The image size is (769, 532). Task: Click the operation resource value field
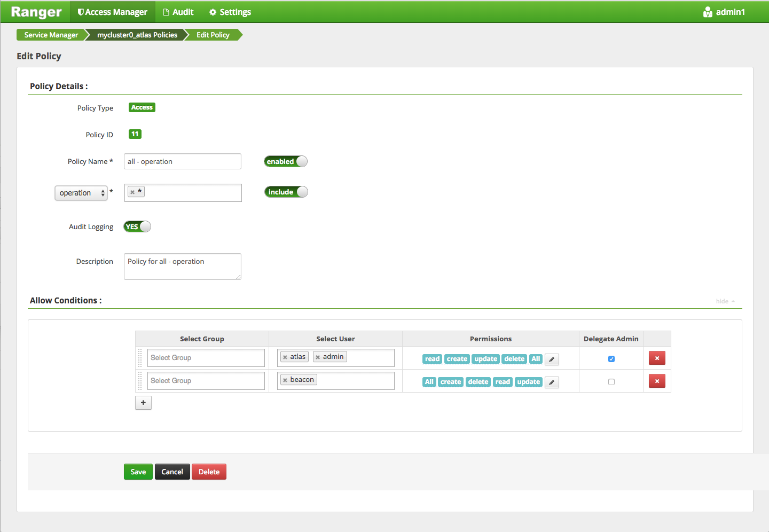tap(183, 193)
